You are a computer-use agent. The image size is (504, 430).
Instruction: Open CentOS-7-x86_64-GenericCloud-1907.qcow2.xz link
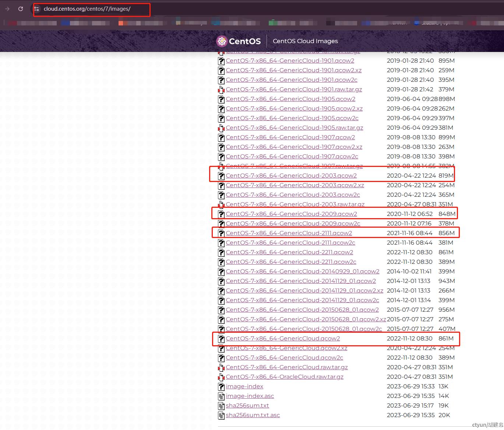(294, 147)
